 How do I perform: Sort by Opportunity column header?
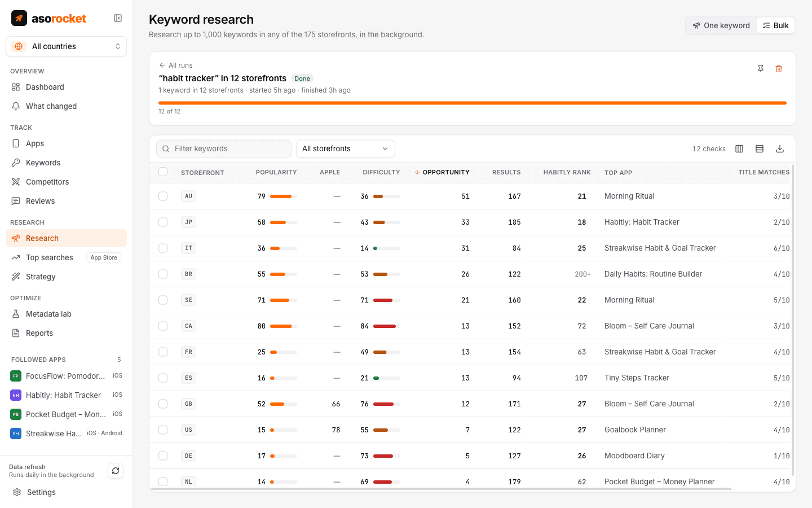[442, 172]
